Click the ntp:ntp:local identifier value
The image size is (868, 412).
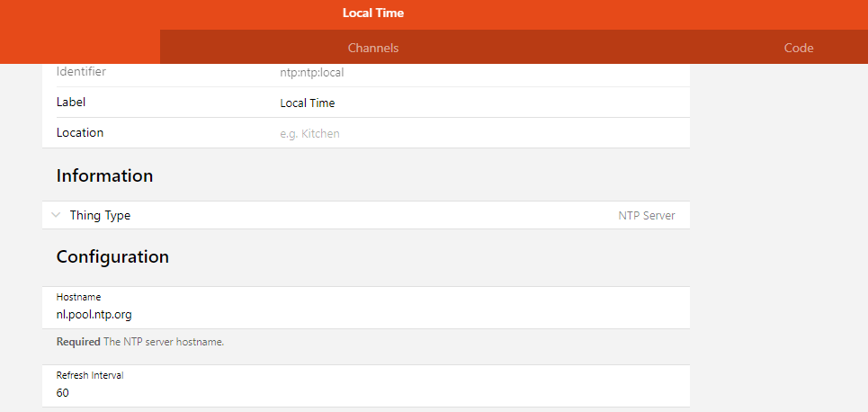312,72
